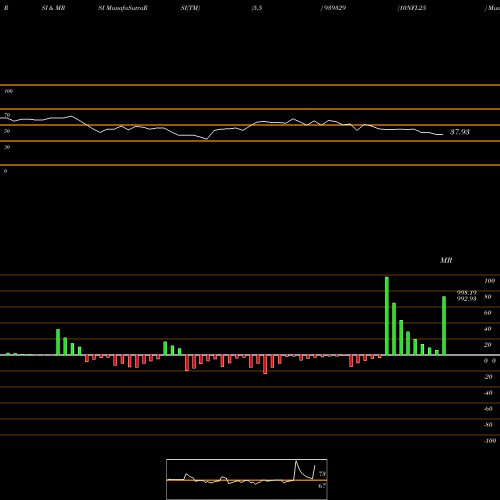This screenshot has height=500, width=500.
Task: Click the 'SI MunafaSutraR' header label
Action: coord(123,8)
